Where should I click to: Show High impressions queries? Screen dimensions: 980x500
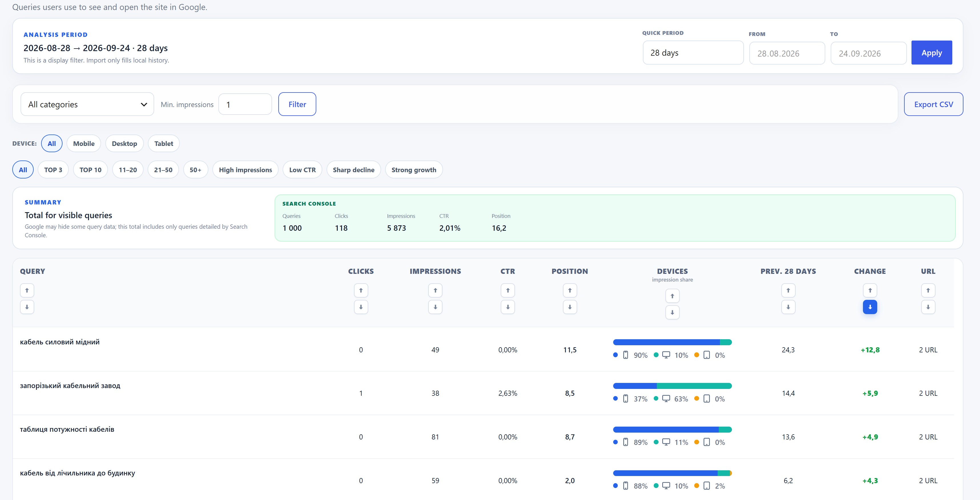pos(245,170)
